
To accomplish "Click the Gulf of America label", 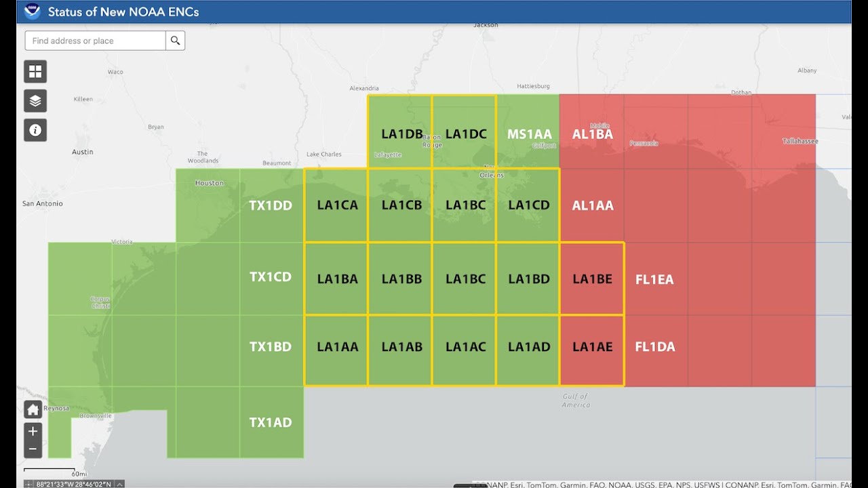I will click(576, 401).
